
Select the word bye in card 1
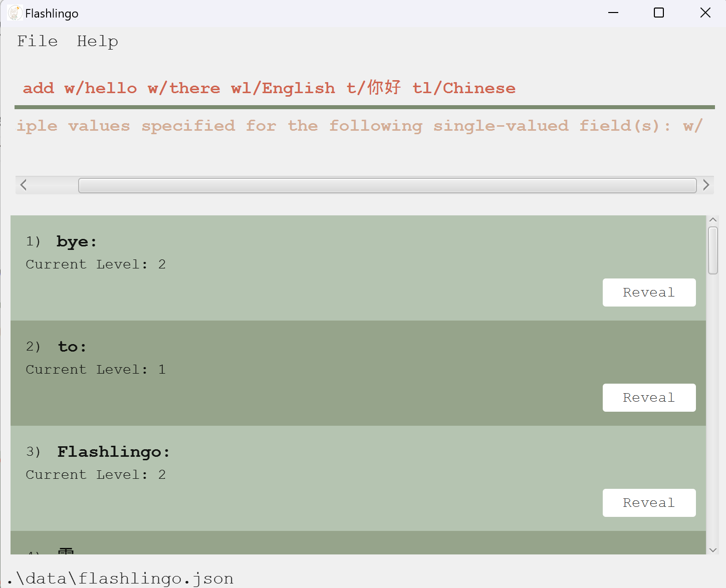point(77,242)
